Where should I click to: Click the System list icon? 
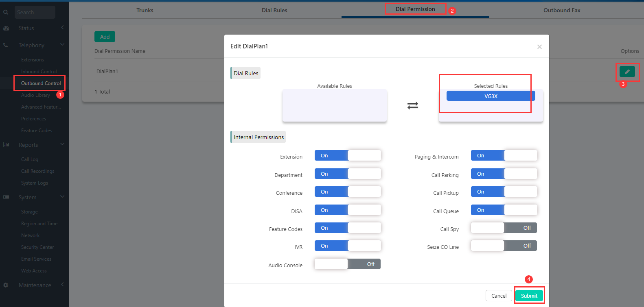pyautogui.click(x=6, y=197)
